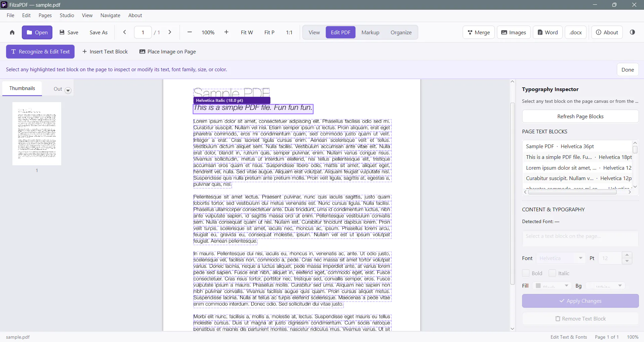This screenshot has height=342, width=644.
Task: Open the About info button in toolbar
Action: tap(607, 32)
